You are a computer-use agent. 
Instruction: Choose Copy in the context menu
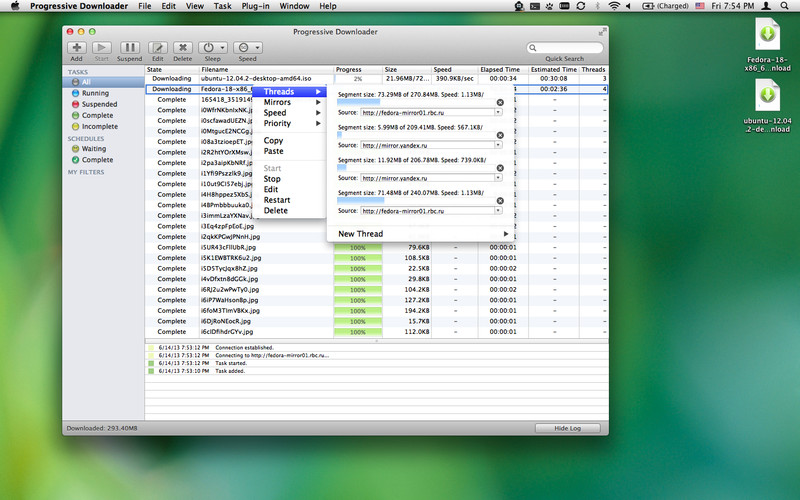[x=289, y=140]
